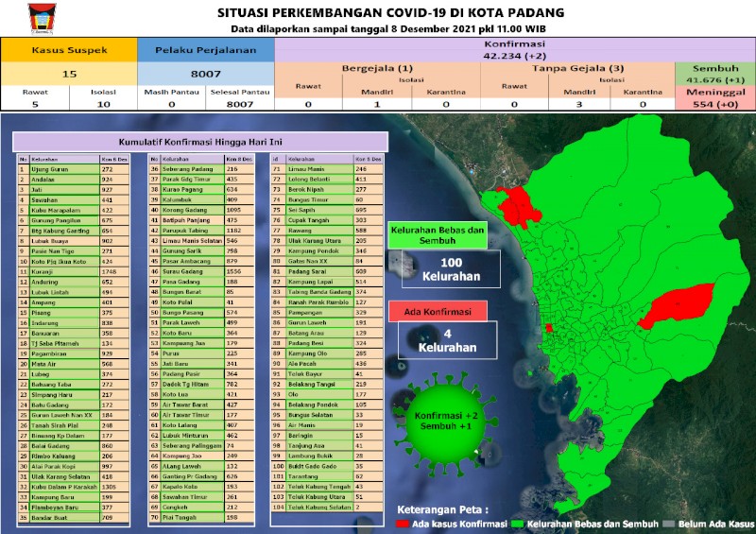Click the Indarung row showing 838
Screen dimensions: 756x534
coord(74,323)
